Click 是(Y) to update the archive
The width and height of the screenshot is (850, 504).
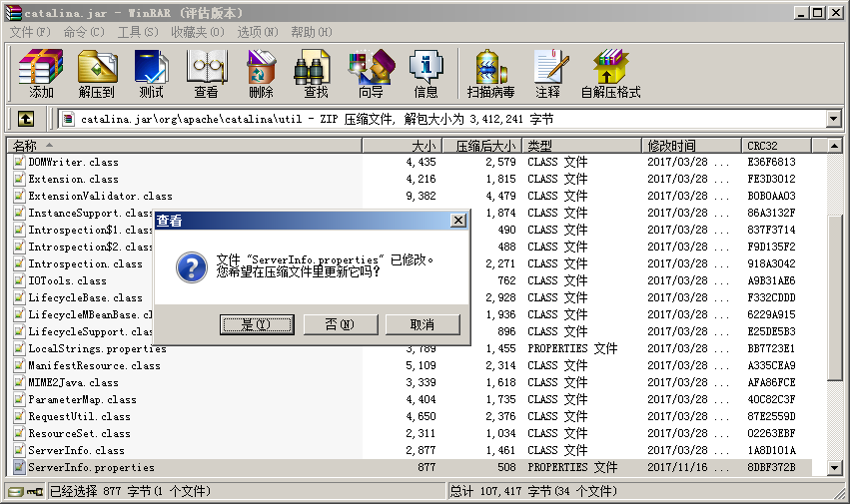(257, 324)
